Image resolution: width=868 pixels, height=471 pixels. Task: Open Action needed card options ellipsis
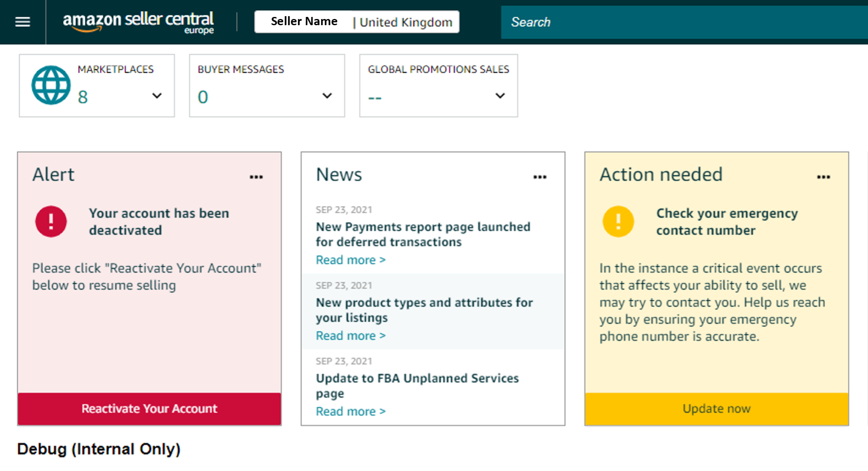coord(823,177)
